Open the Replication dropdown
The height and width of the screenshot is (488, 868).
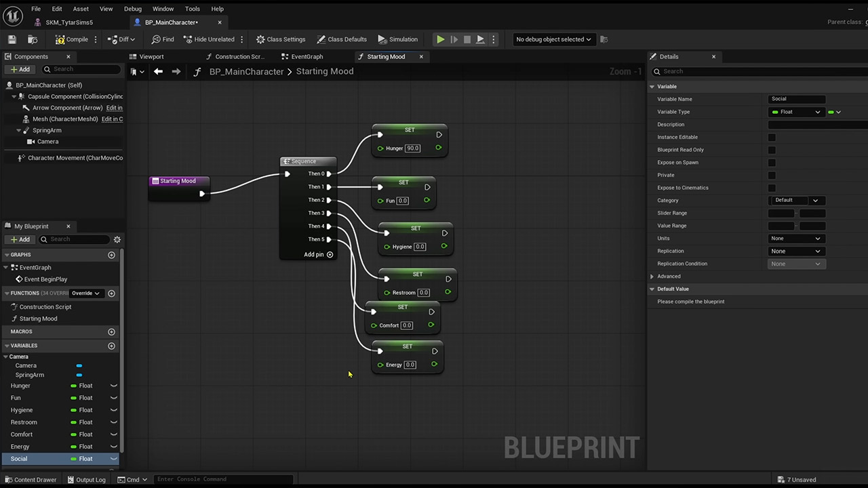click(x=795, y=251)
